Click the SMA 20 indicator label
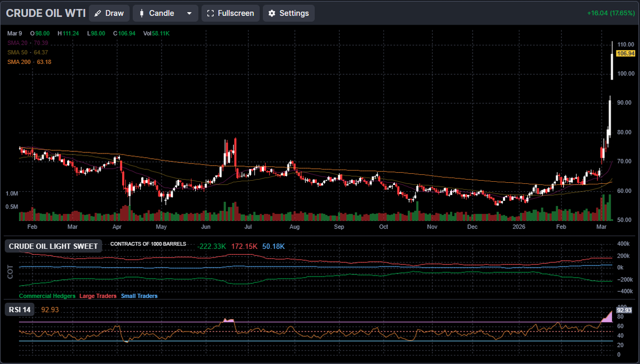This screenshot has width=640, height=364. click(27, 43)
